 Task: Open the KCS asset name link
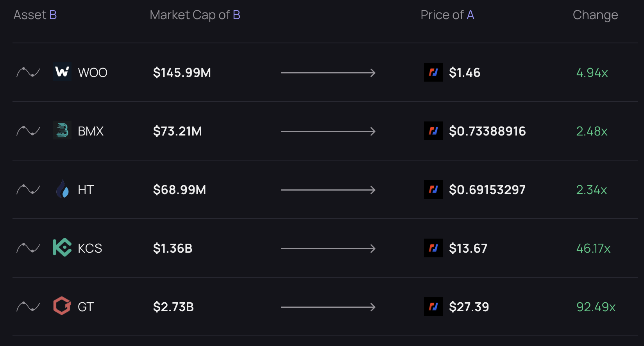[90, 248]
